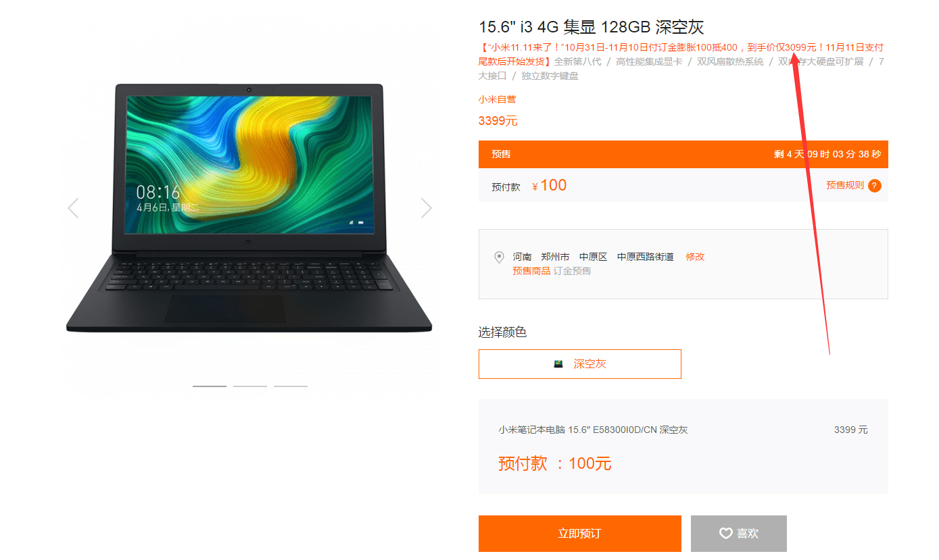939x560 pixels.
Task: Open presale rules question mark icon
Action: point(875,186)
